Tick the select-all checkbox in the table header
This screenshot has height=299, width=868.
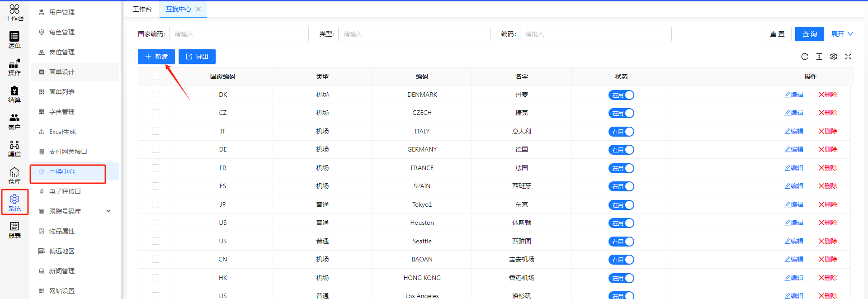coord(156,76)
